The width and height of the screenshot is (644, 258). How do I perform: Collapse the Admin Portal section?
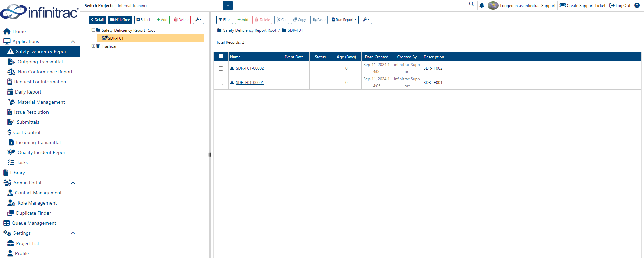click(x=73, y=183)
